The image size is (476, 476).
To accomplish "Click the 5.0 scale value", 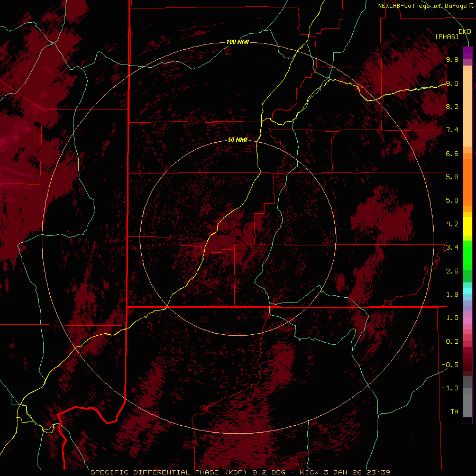I will [452, 200].
